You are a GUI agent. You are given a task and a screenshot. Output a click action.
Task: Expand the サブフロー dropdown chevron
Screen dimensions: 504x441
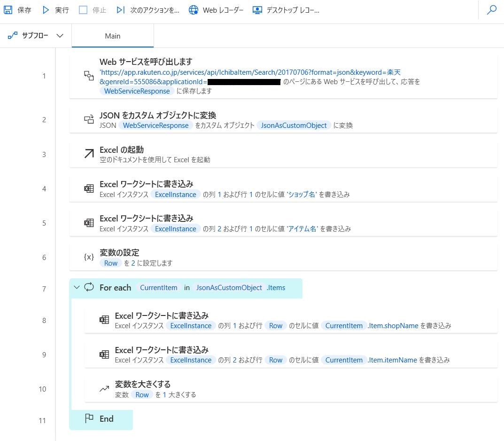tap(60, 36)
